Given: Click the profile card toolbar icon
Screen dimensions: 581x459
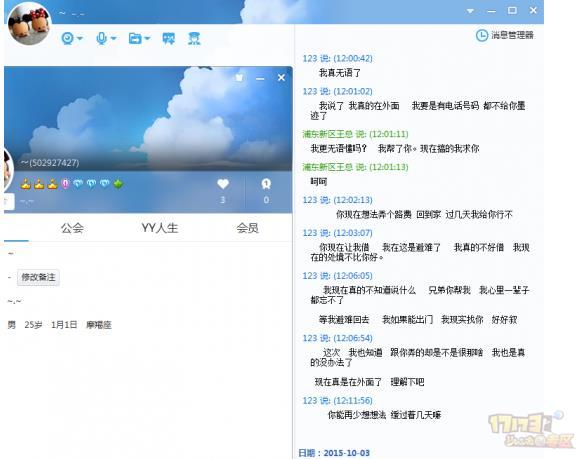Looking at the screenshot, I should [x=194, y=38].
